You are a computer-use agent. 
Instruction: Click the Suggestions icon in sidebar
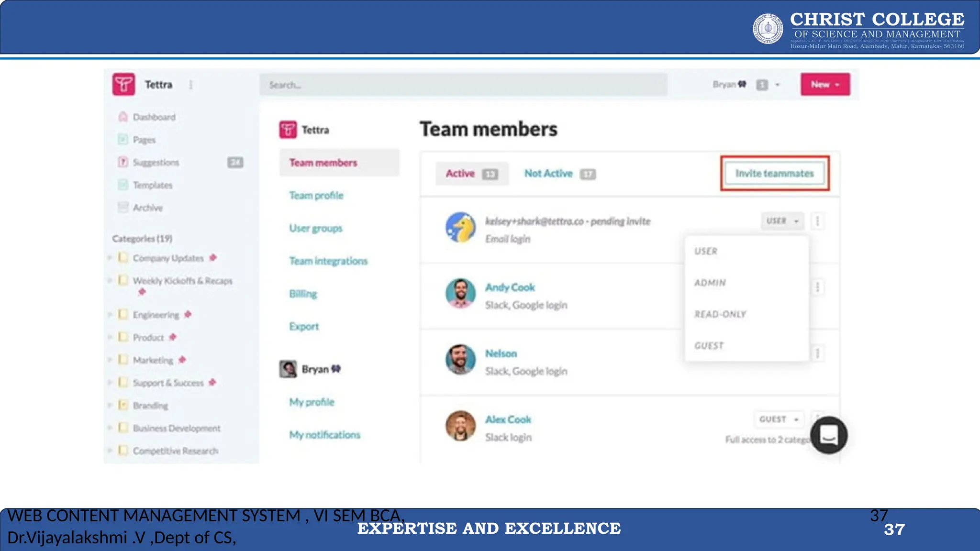pos(123,162)
